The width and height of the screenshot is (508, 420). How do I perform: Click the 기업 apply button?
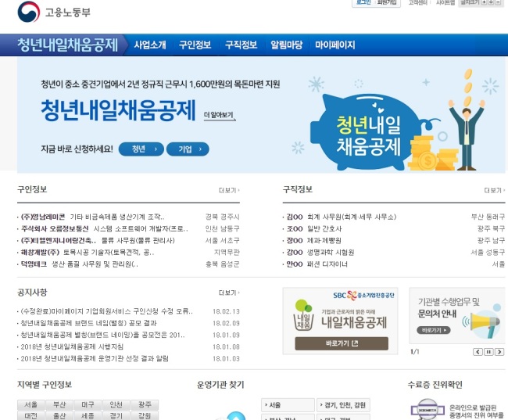pyautogui.click(x=188, y=149)
